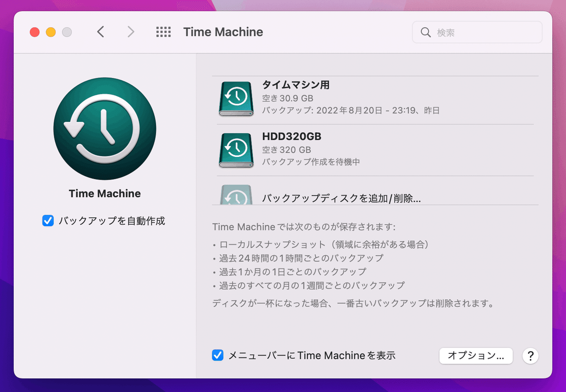Viewport: 566px width, 392px height.
Task: Click in the 検索 search field
Action: point(477,33)
